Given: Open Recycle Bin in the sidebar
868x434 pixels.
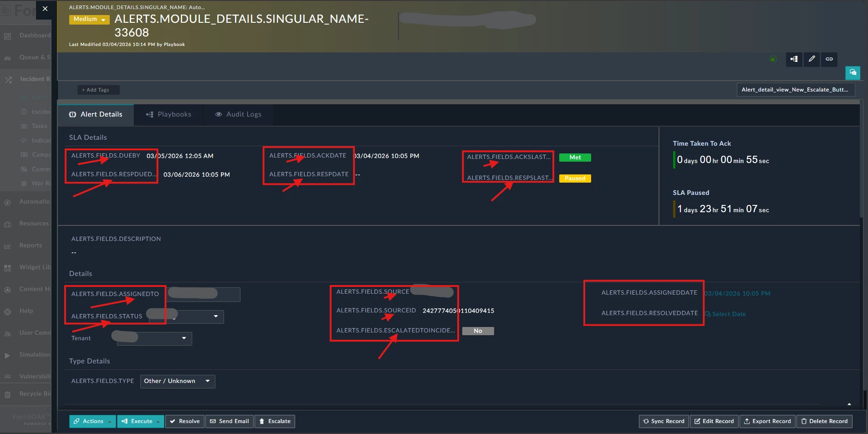Looking at the screenshot, I should [x=26, y=394].
